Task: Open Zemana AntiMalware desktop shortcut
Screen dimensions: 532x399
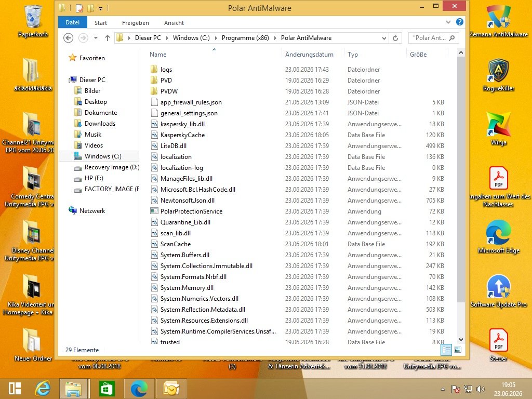Action: 498,21
